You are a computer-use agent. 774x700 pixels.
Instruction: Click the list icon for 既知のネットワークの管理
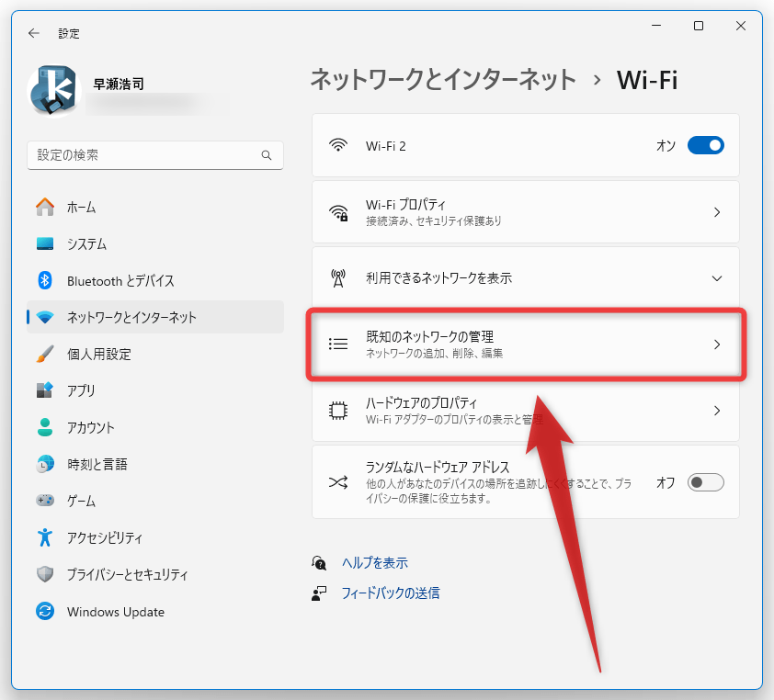[x=338, y=344]
